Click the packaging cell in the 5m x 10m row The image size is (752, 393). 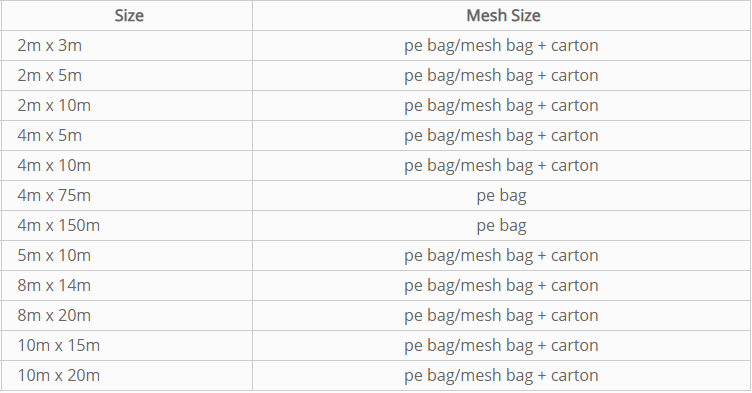coord(502,256)
